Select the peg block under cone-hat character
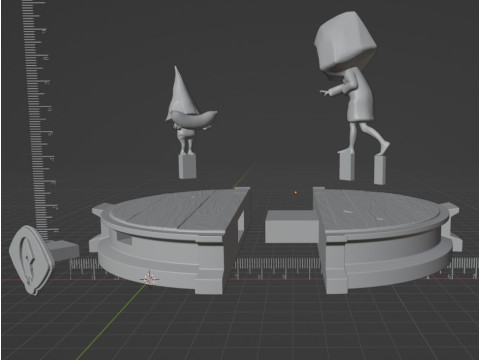Viewport: 480px width, 360px height. [x=187, y=166]
